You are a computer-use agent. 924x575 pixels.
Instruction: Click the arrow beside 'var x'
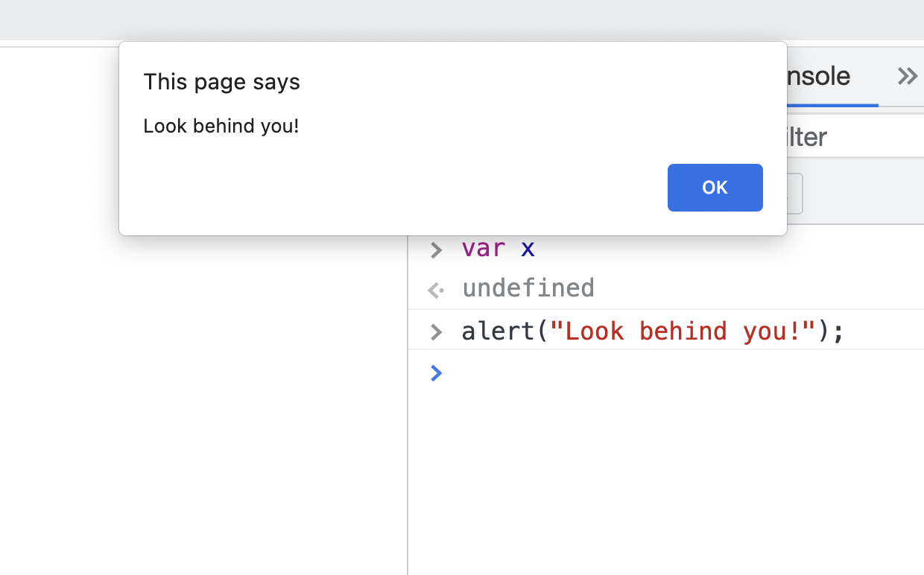[437, 250]
